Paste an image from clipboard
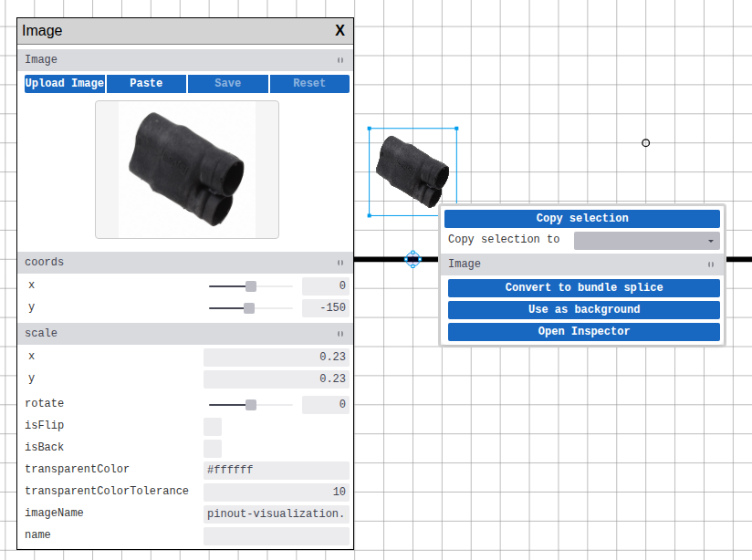Viewport: 752px width, 560px height. coord(146,83)
